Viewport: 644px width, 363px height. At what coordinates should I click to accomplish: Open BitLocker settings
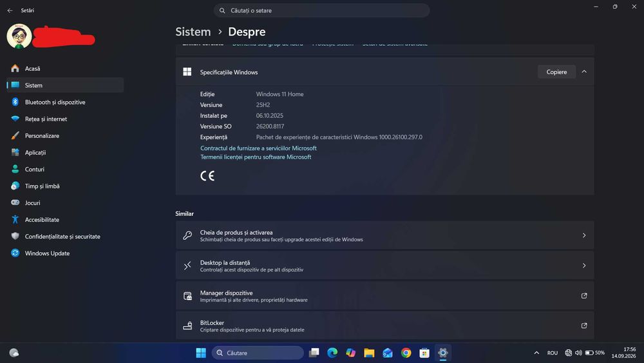tap(385, 326)
